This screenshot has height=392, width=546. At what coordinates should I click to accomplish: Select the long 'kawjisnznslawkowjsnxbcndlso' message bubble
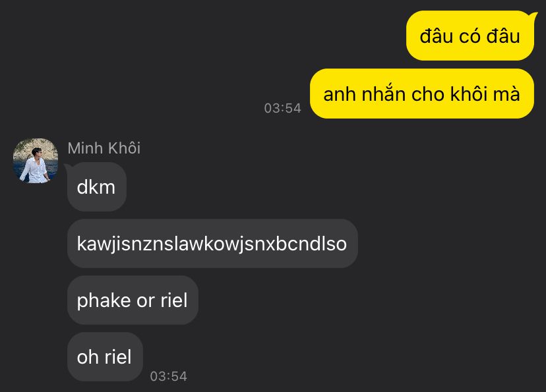pos(212,244)
